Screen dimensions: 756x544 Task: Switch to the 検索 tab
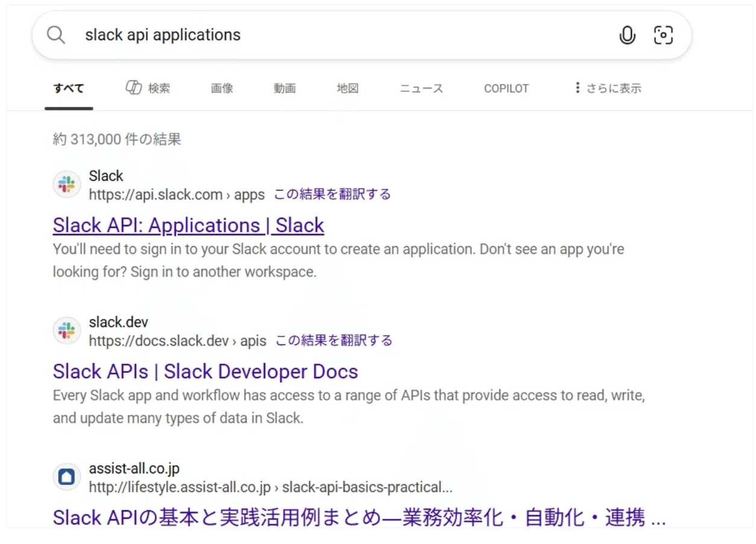pyautogui.click(x=148, y=88)
